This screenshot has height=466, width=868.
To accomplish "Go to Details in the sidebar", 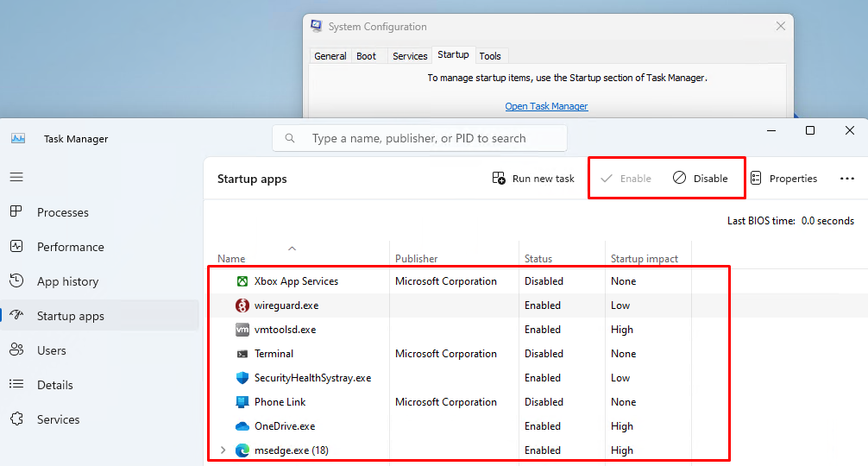I will 55,385.
